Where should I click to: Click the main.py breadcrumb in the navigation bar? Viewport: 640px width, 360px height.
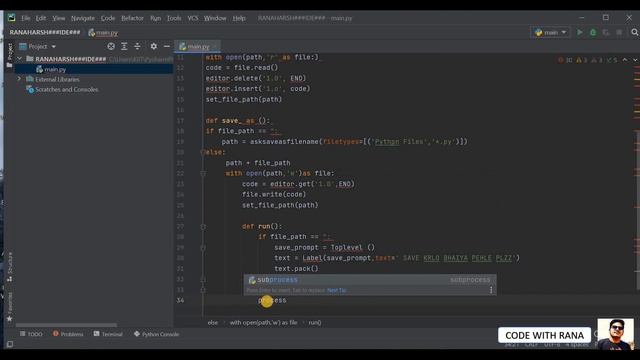click(x=104, y=32)
